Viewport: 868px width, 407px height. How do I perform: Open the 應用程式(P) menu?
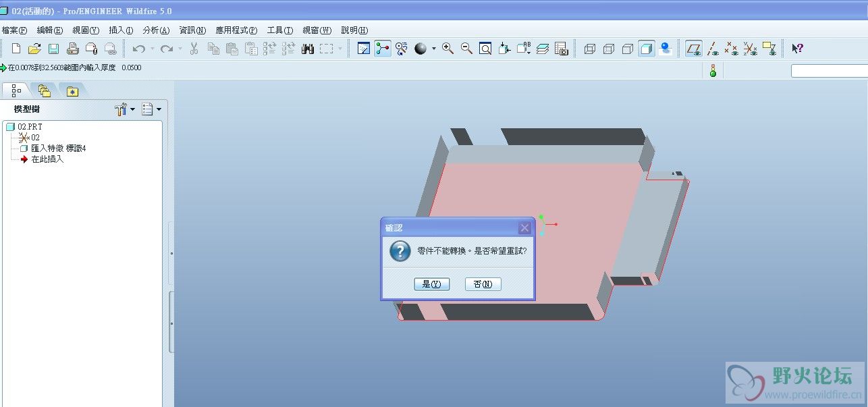236,30
